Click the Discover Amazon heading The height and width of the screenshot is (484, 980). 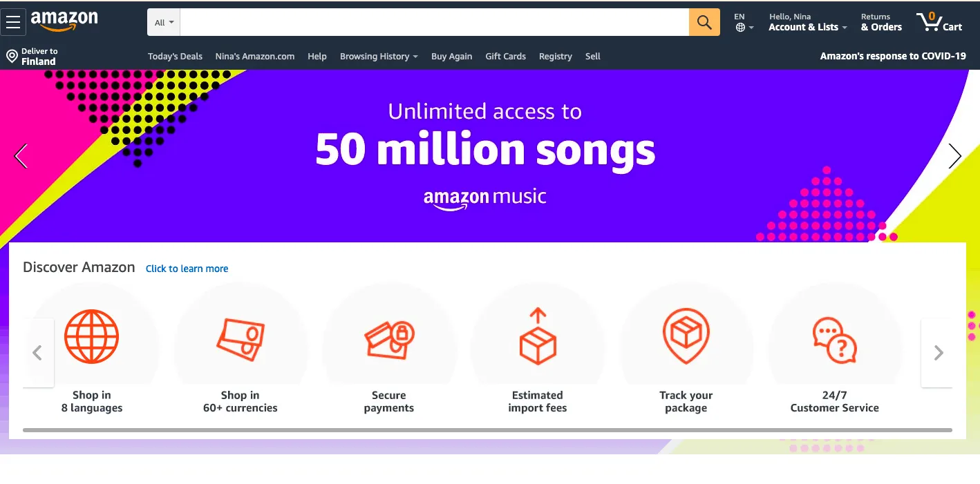[79, 267]
